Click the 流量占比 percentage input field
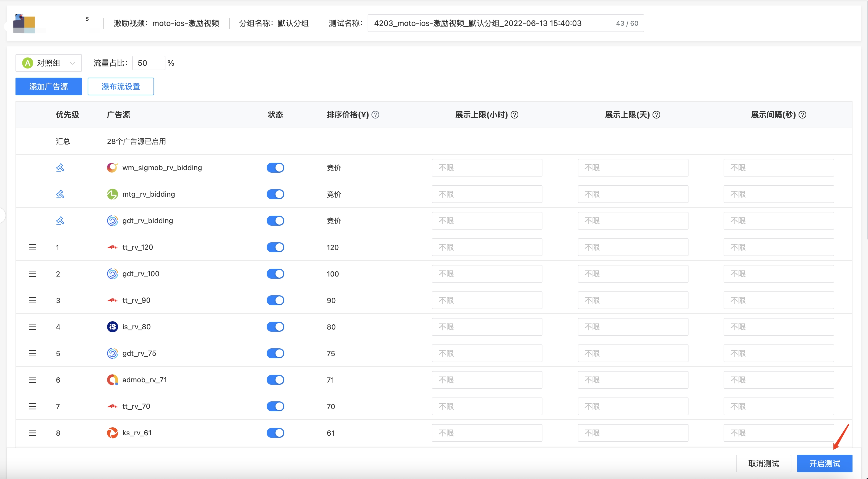The height and width of the screenshot is (479, 868). coord(148,63)
